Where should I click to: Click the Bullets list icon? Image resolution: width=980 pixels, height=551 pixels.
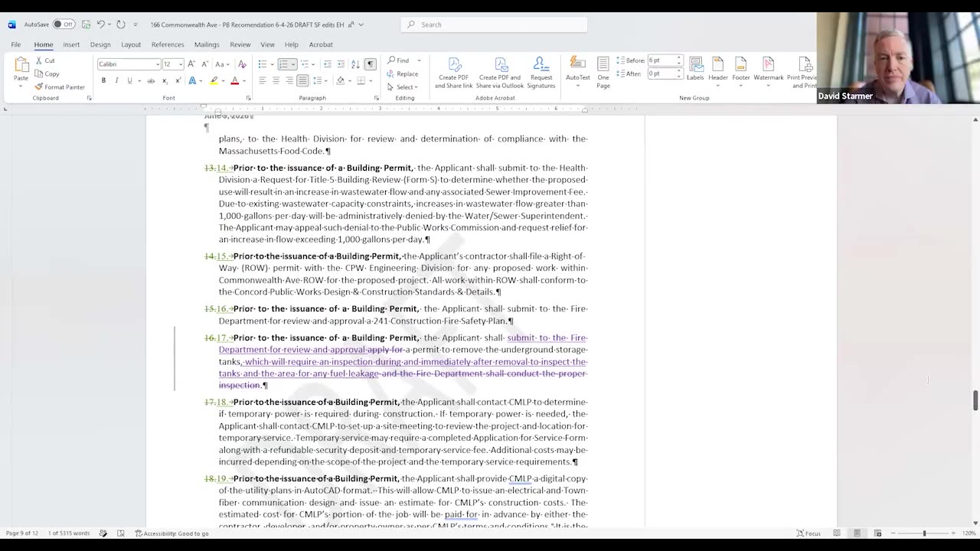point(262,64)
